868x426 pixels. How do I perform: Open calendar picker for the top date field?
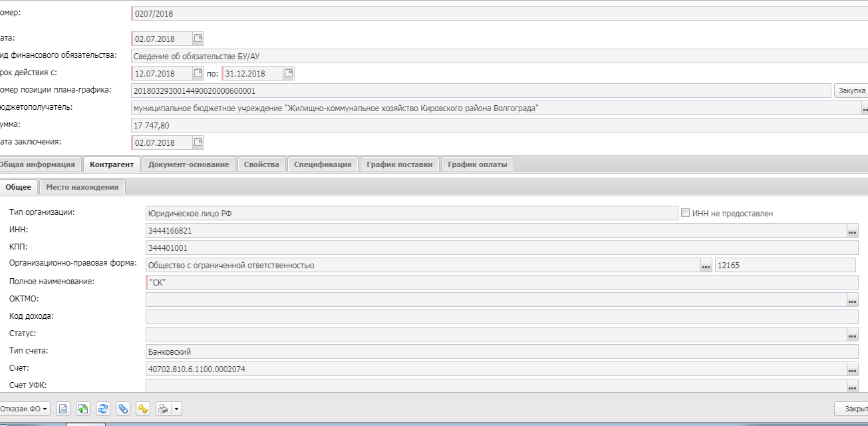(198, 39)
